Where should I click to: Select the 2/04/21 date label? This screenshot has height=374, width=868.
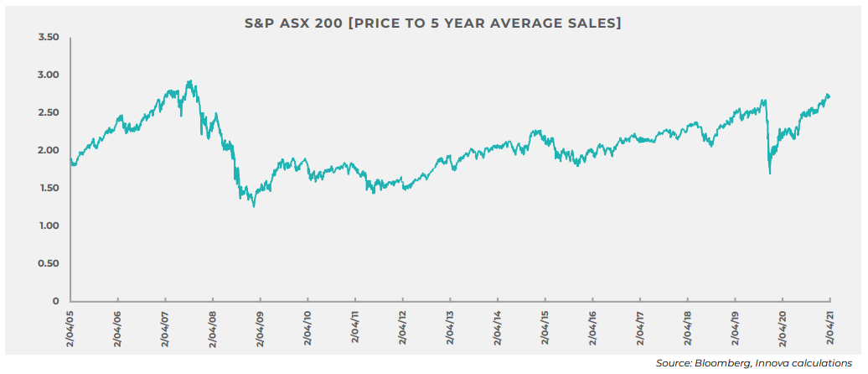[x=829, y=326]
